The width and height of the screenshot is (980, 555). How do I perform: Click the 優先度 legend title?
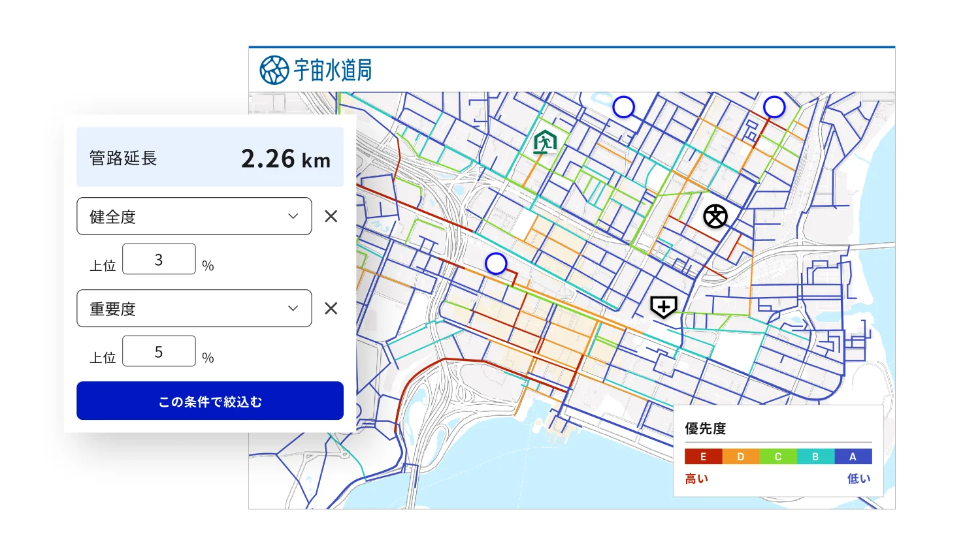click(706, 428)
